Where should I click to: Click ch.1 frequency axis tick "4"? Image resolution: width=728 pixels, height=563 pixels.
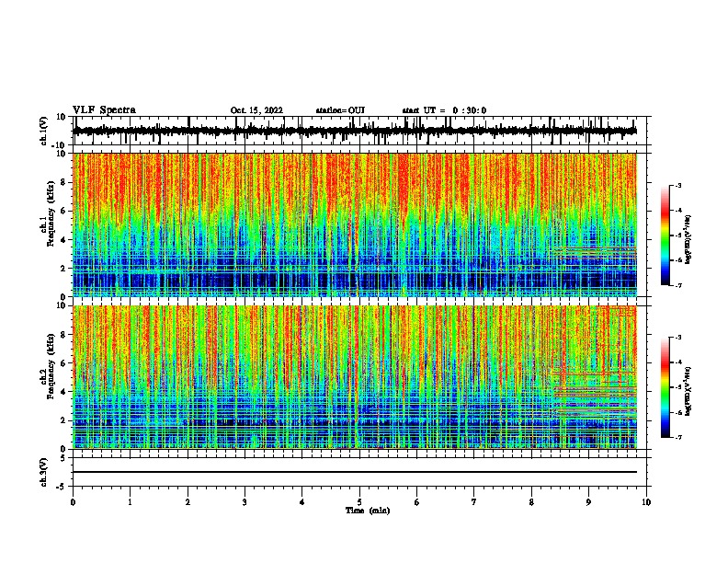click(x=63, y=240)
